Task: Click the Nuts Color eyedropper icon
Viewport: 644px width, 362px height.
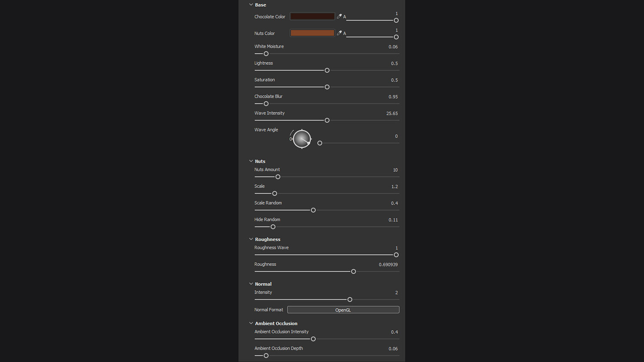Action: pyautogui.click(x=339, y=33)
